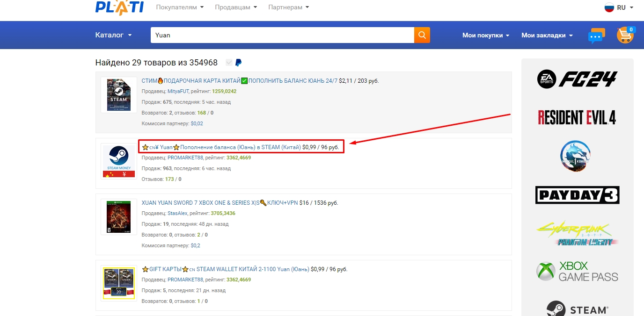The height and width of the screenshot is (316, 644).
Task: Open the Steam banner in sidebar
Action: pyautogui.click(x=577, y=309)
